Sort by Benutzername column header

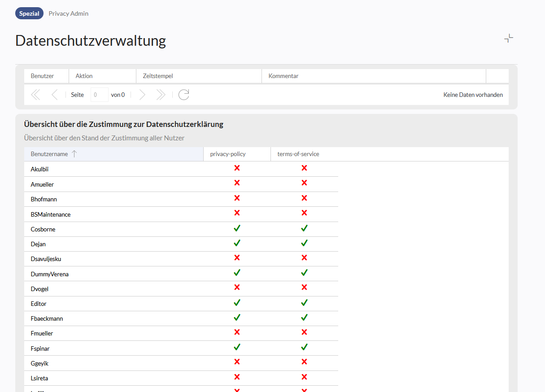(49, 154)
